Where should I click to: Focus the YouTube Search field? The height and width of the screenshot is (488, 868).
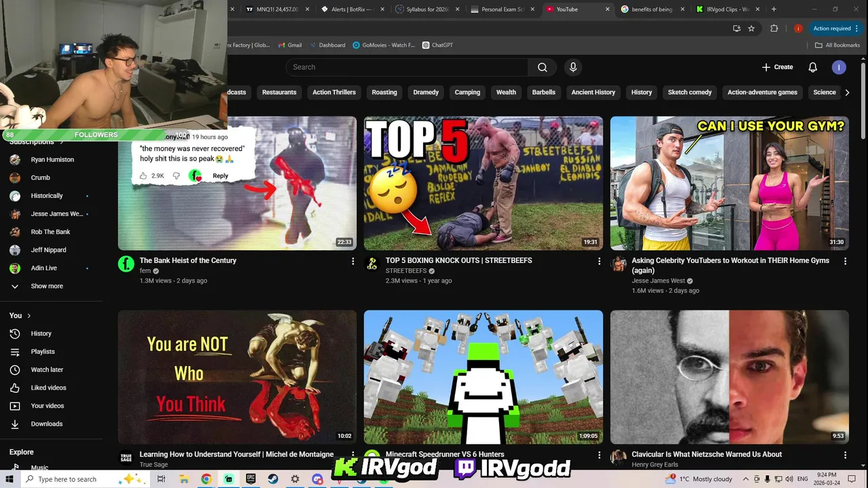click(407, 67)
